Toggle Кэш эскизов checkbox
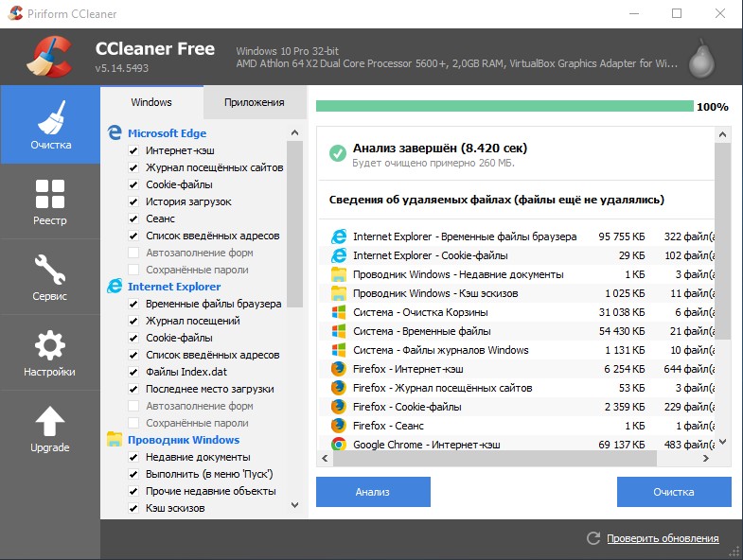 click(133, 508)
